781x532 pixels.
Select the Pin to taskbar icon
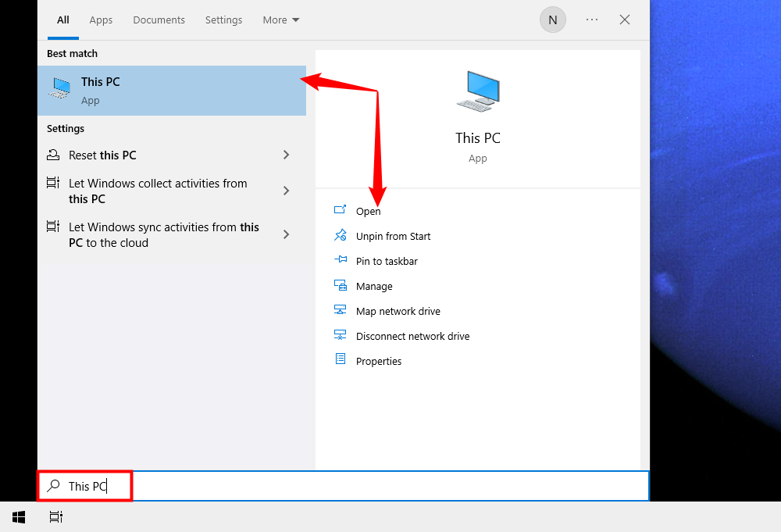click(341, 260)
